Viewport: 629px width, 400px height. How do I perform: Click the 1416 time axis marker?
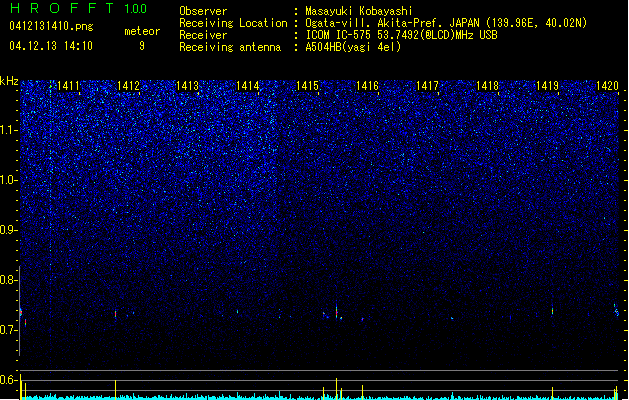click(x=367, y=86)
